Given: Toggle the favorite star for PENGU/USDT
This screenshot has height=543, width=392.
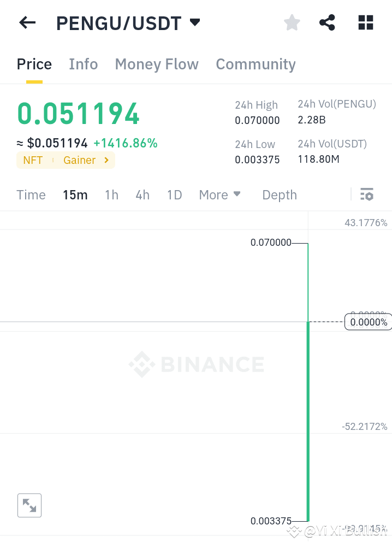Looking at the screenshot, I should tap(292, 22).
